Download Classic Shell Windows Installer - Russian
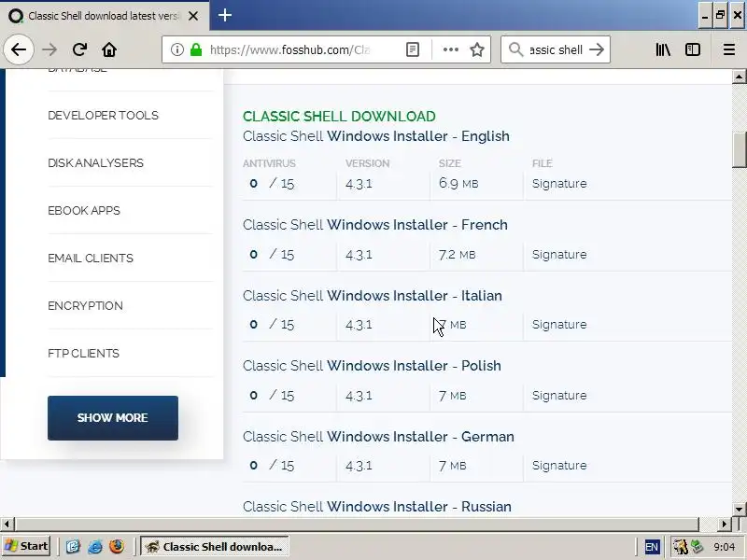Screen dimensions: 747x560 (377, 507)
